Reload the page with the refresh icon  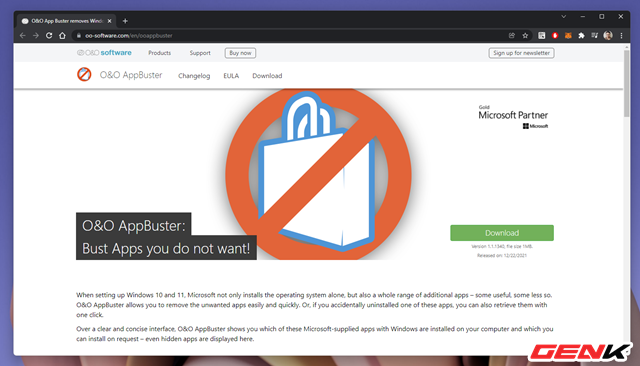49,35
